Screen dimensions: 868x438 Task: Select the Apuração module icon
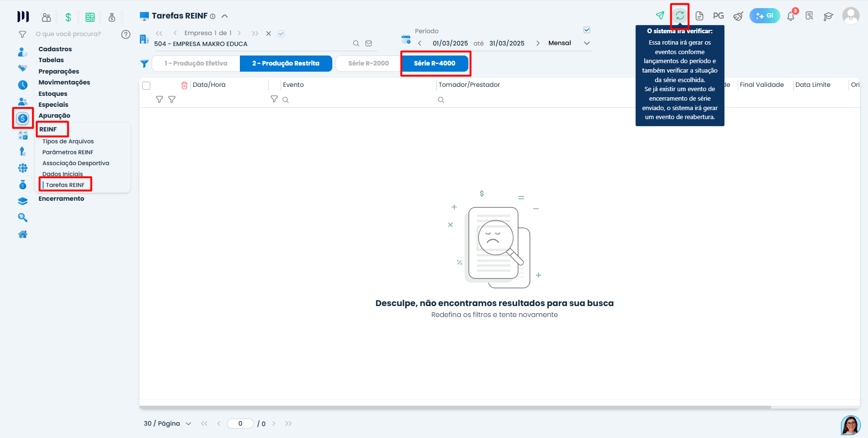[x=22, y=118]
